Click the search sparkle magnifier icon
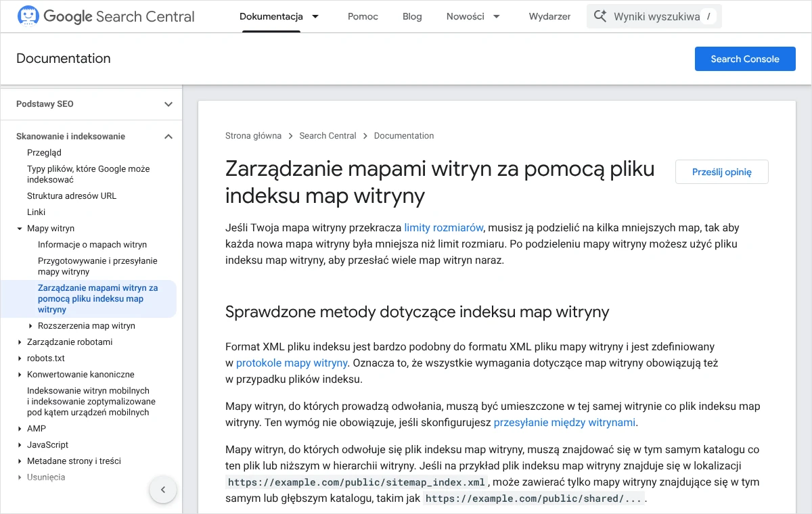Screen dimensions: 812x514 600,16
